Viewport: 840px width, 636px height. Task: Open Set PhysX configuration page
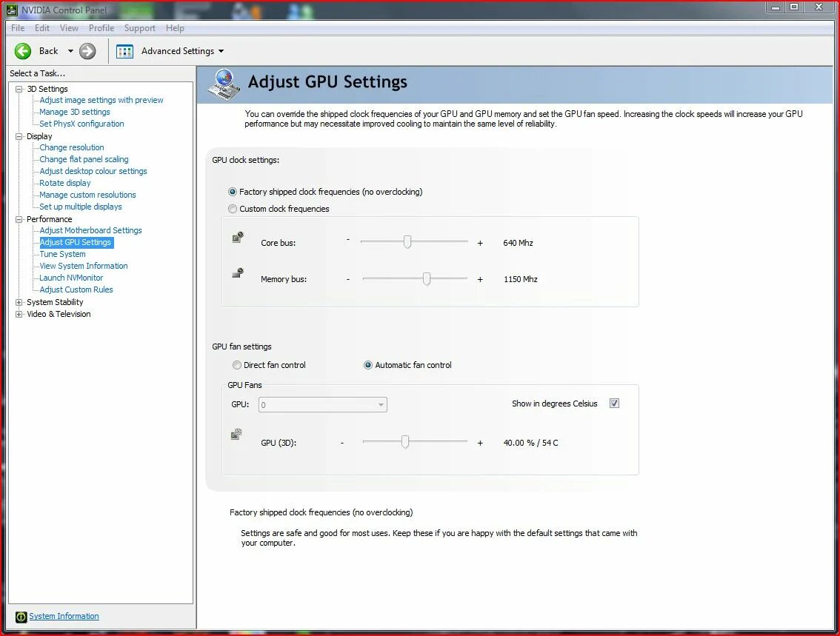81,124
